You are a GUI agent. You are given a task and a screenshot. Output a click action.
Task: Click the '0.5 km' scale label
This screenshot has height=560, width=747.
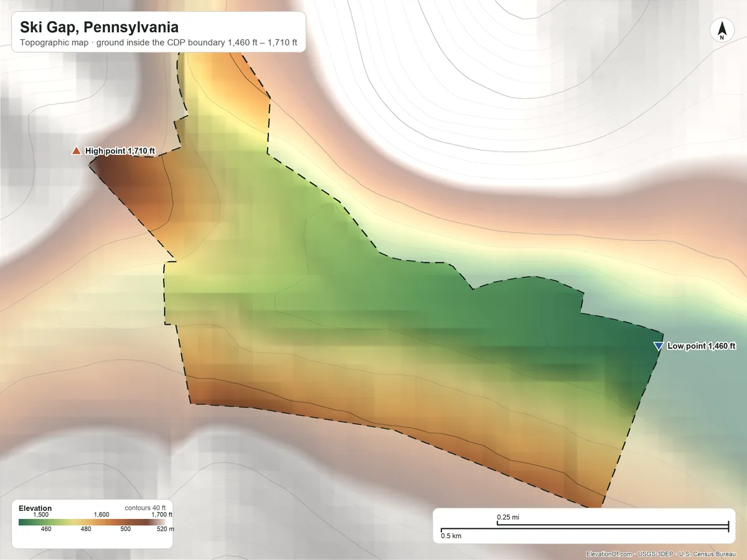point(451,535)
